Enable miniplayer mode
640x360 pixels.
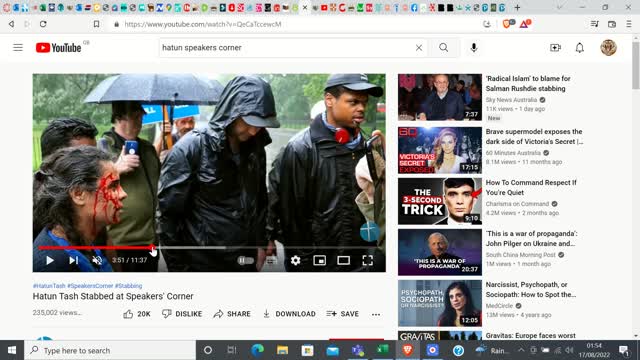pos(320,260)
